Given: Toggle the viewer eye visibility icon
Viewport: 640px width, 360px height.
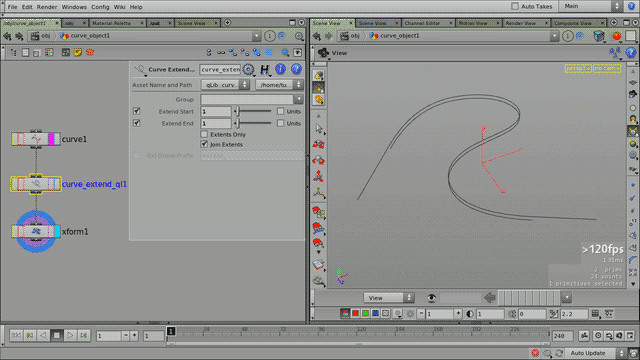Looking at the screenshot, I should (431, 298).
